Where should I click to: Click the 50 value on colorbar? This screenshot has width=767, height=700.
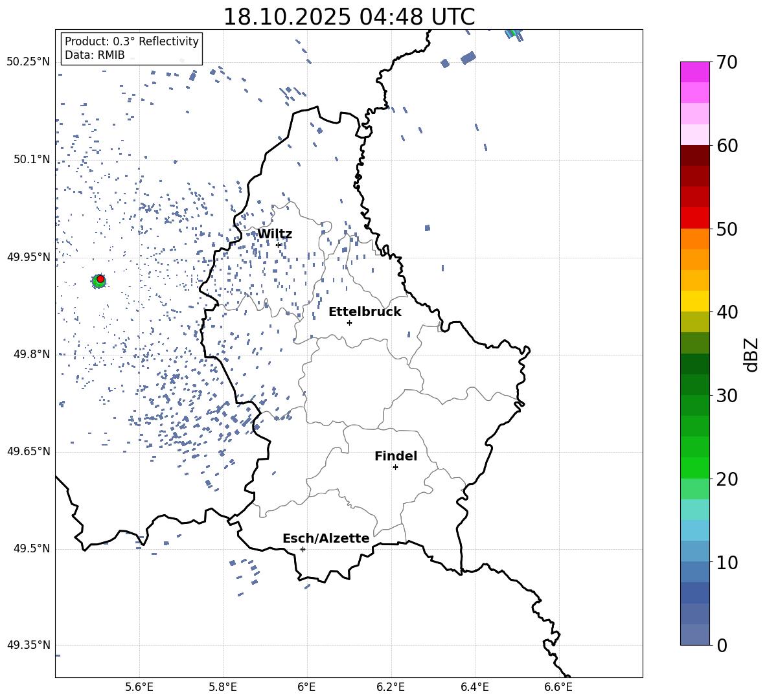point(727,229)
